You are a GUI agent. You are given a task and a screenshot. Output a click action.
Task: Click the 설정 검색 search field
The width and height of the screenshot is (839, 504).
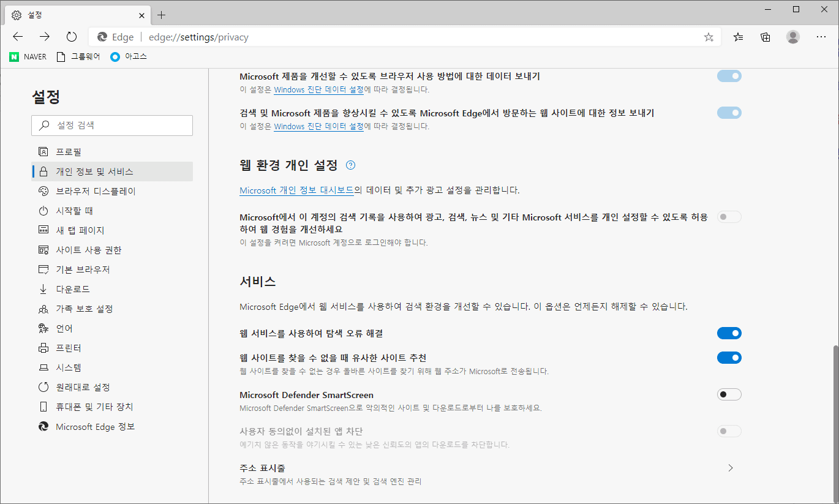[x=112, y=126]
